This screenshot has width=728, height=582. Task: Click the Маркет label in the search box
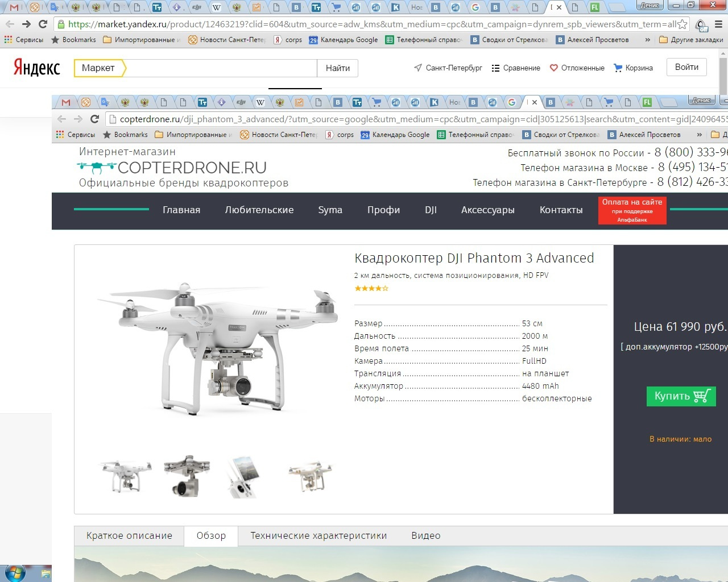tap(98, 68)
